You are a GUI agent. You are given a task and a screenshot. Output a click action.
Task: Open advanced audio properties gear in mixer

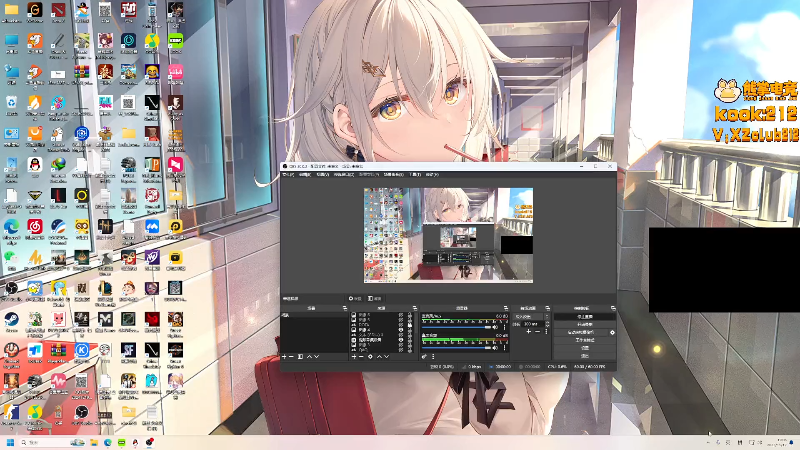coord(424,357)
